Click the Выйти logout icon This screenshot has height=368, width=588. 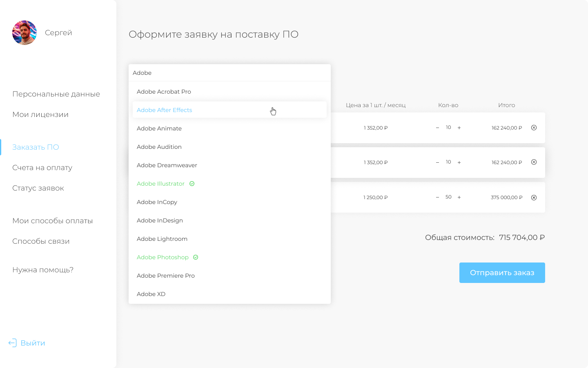click(13, 343)
